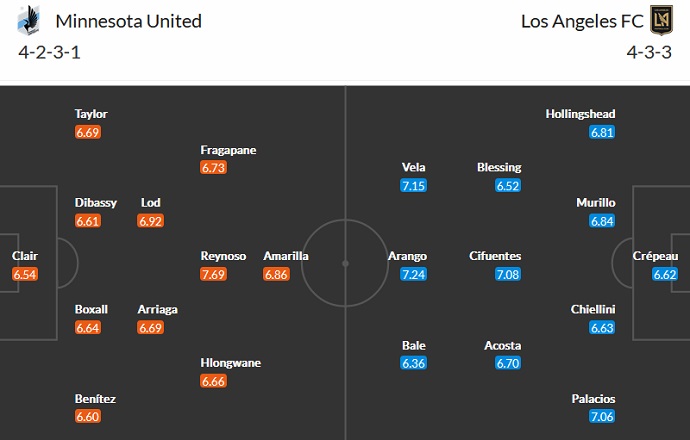
Task: Select player Fragapane
Action: [x=228, y=150]
